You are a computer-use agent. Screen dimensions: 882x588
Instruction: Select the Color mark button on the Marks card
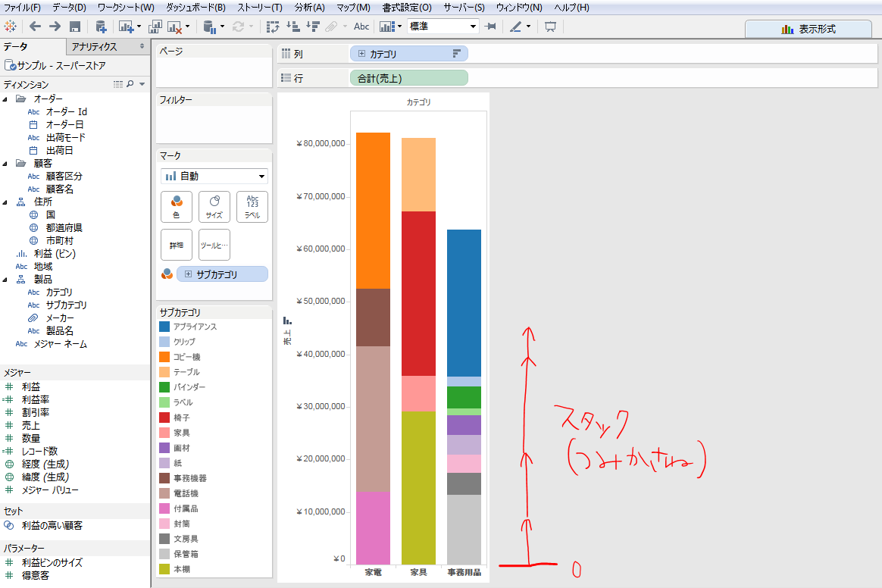[x=176, y=206]
